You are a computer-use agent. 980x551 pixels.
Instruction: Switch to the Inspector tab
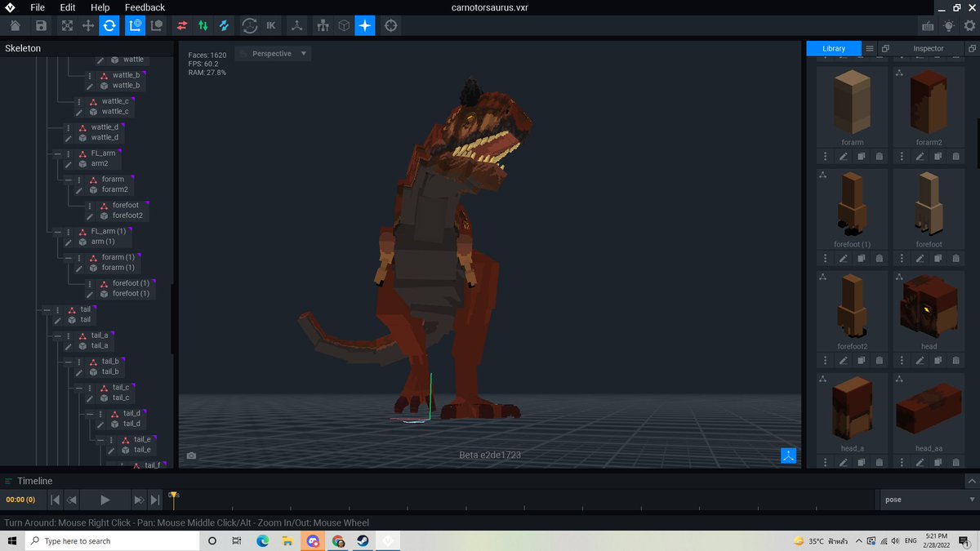pos(928,48)
